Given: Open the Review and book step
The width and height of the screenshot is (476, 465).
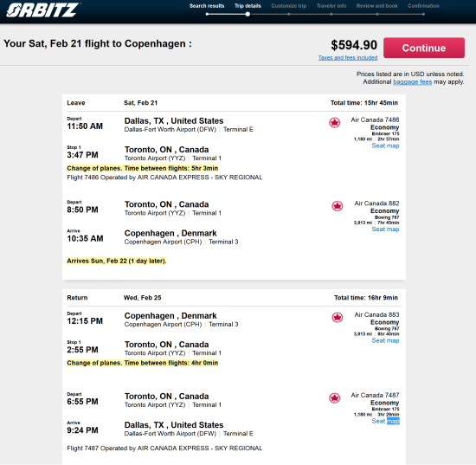Looking at the screenshot, I should click(376, 6).
